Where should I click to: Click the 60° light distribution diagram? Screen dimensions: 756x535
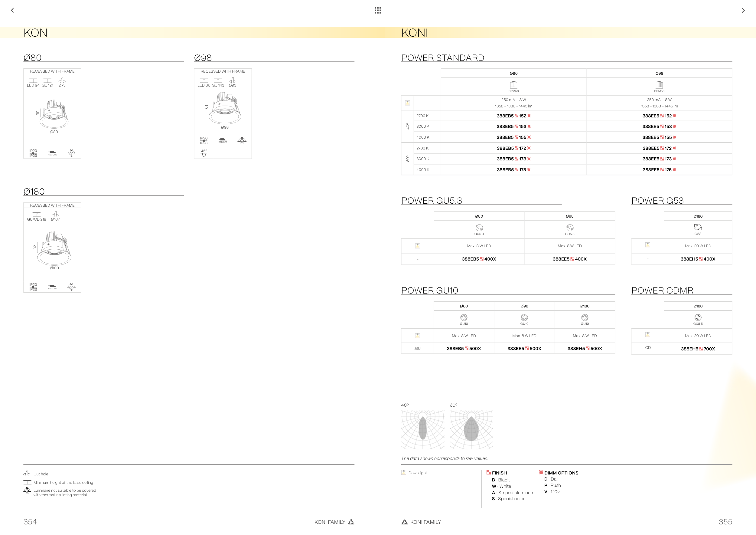pos(471,430)
